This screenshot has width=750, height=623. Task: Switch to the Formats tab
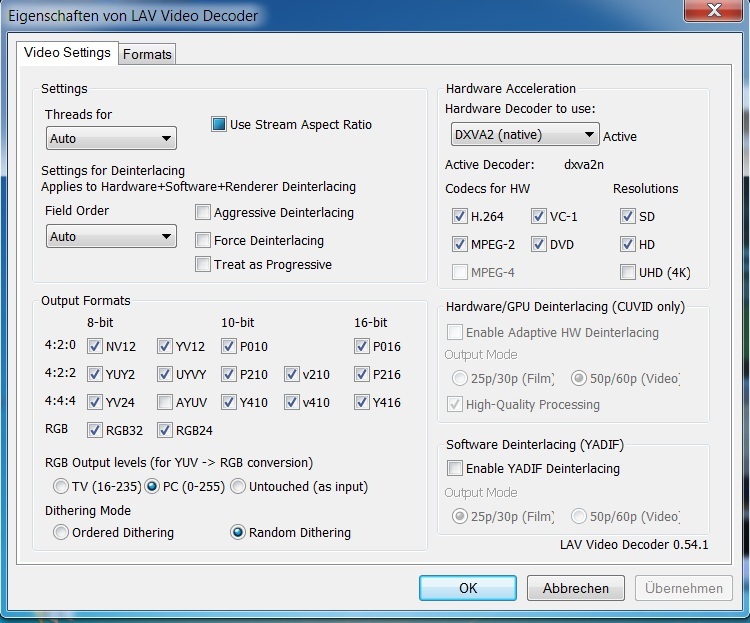[x=147, y=54]
